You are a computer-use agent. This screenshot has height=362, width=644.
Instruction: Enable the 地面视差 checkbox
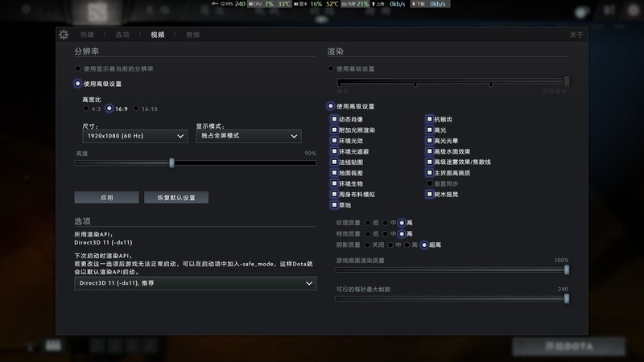pyautogui.click(x=334, y=173)
